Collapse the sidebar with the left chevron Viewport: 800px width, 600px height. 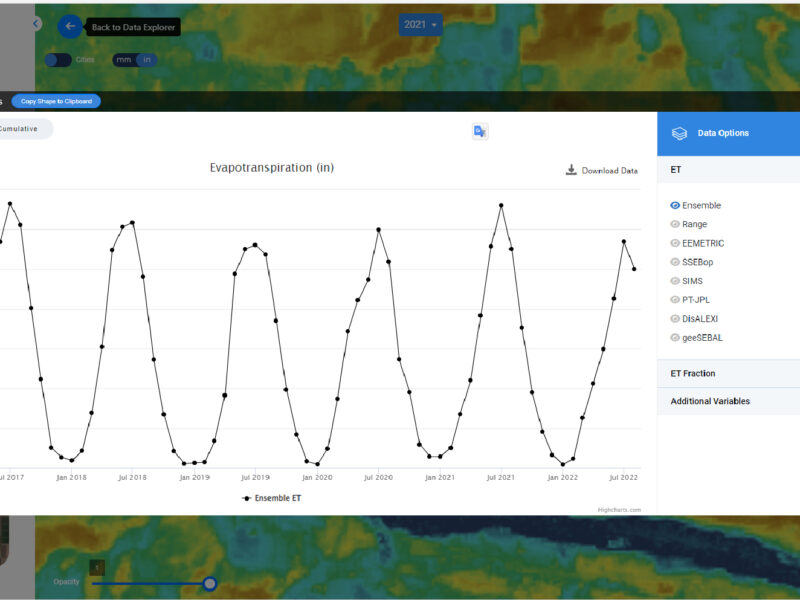click(x=37, y=23)
